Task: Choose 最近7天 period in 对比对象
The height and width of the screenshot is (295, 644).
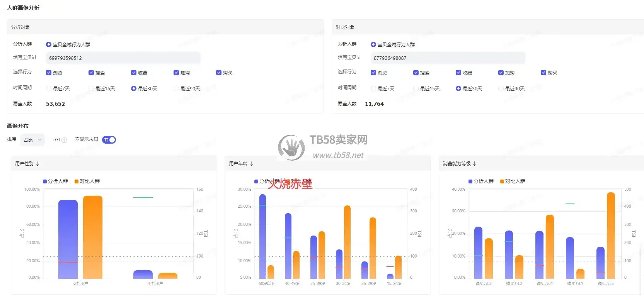Action: click(373, 88)
